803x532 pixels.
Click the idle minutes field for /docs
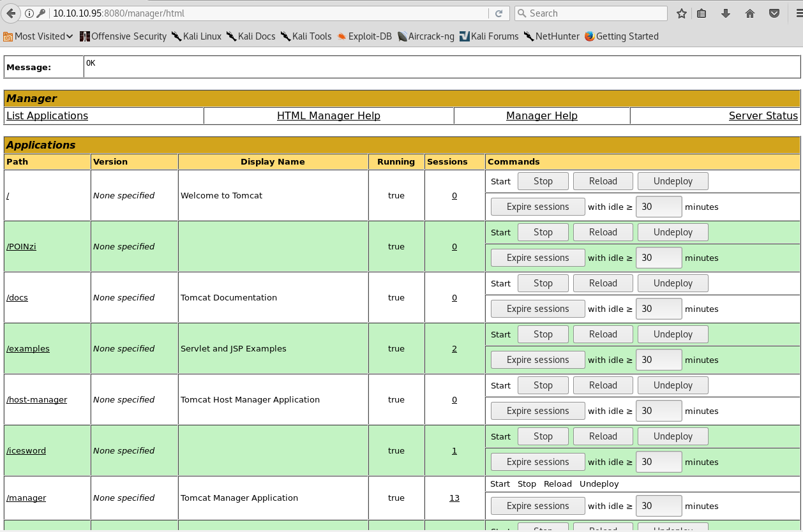[x=659, y=309]
